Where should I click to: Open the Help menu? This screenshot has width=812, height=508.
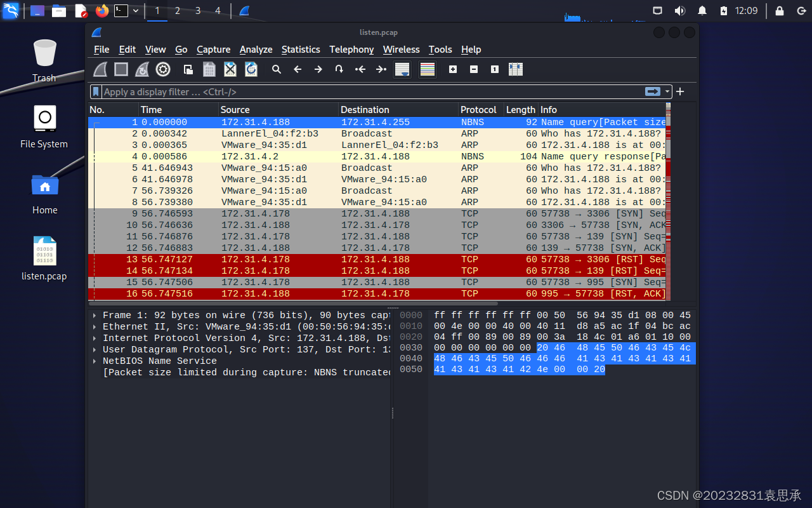click(471, 50)
